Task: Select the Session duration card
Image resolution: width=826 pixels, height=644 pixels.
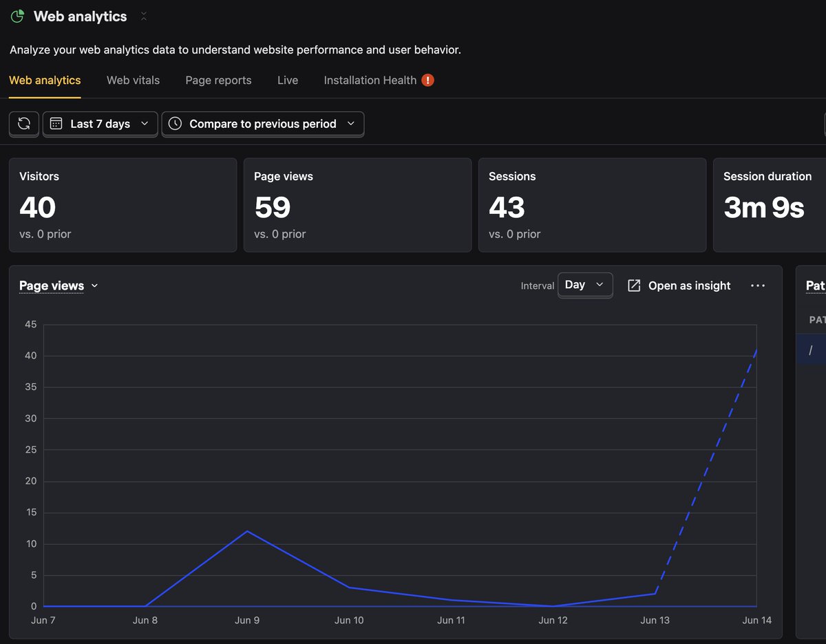Action: coord(770,205)
